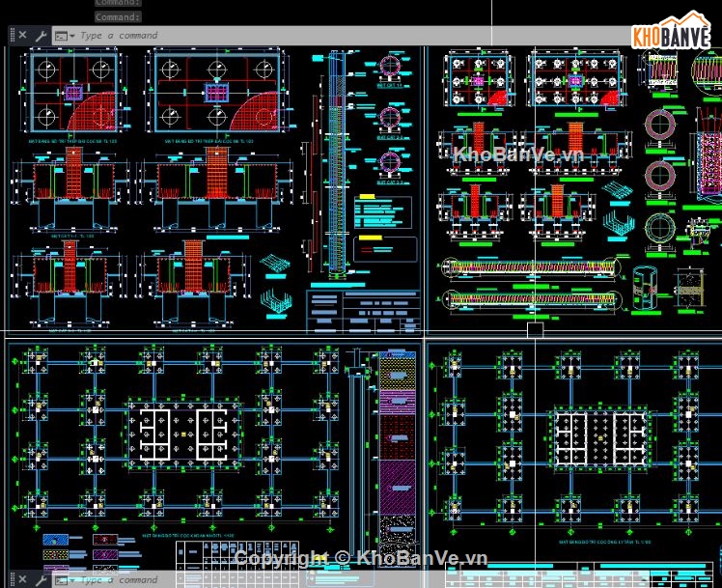The height and width of the screenshot is (588, 722).
Task: Close the command line overlapping the legend table
Action: tap(22, 579)
